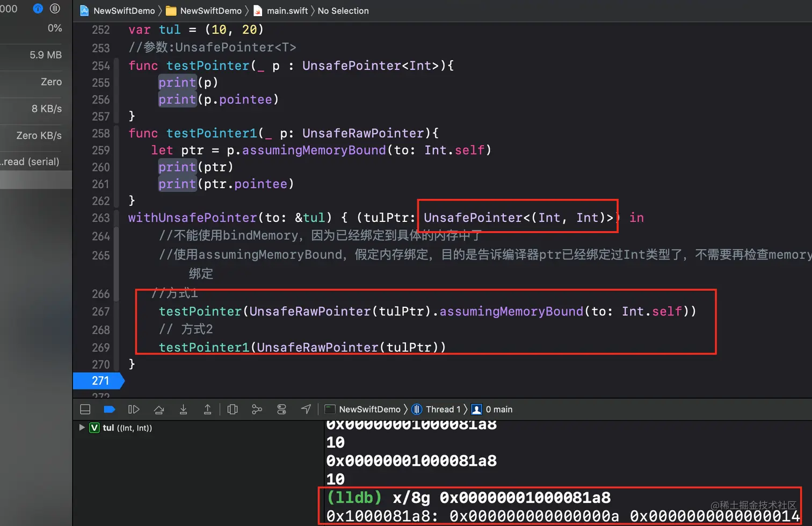Click the blue info icon in navigator

tap(38, 8)
